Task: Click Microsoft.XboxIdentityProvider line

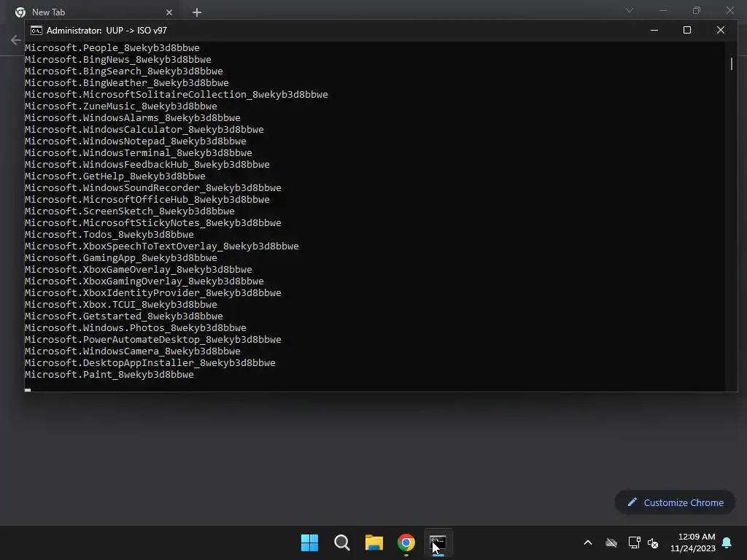Action: pos(153,293)
